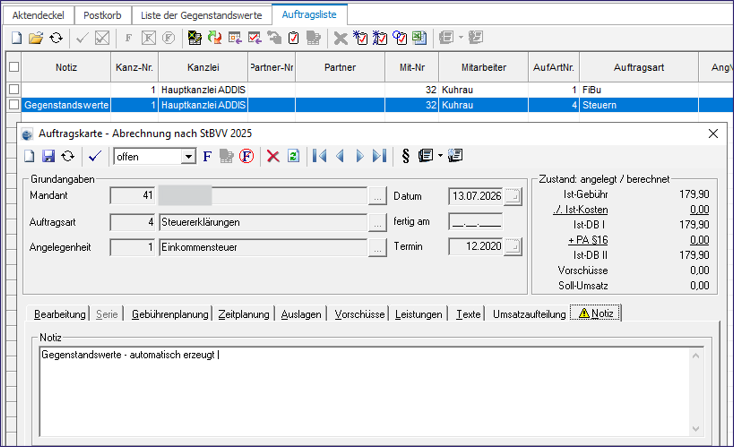Go to next record arrow
The image size is (734, 447).
click(x=360, y=156)
